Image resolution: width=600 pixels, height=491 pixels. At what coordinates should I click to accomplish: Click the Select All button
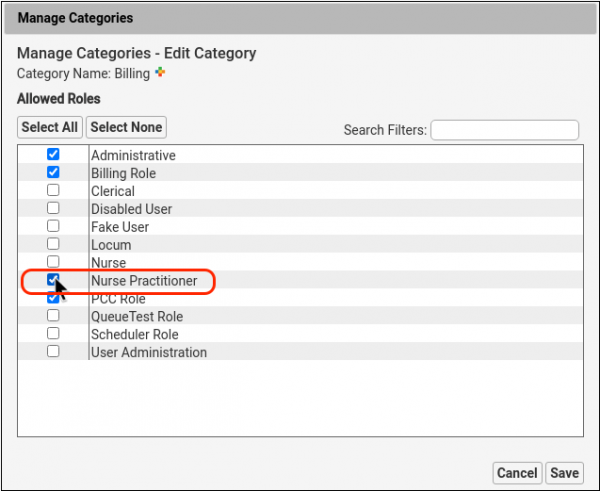[50, 127]
